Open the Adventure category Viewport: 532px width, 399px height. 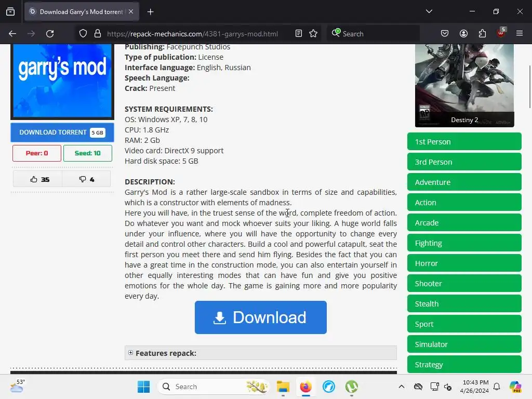[x=464, y=182]
